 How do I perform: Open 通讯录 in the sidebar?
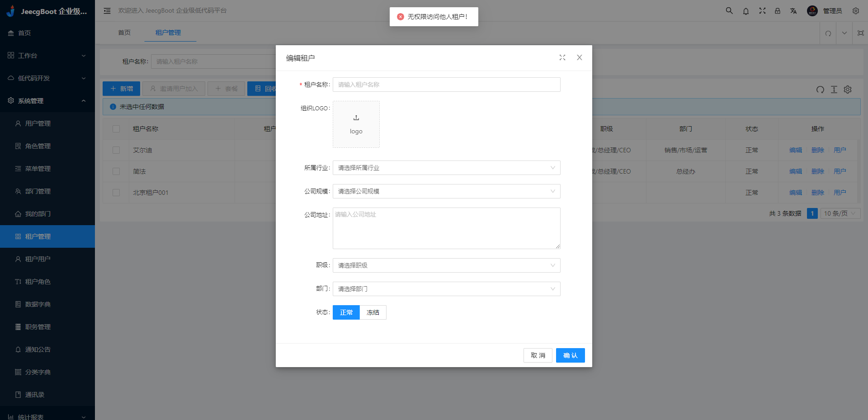(x=47, y=395)
